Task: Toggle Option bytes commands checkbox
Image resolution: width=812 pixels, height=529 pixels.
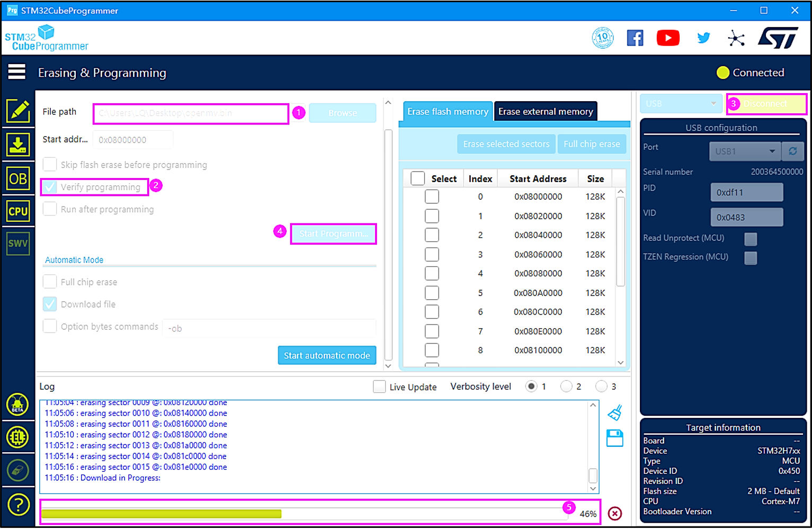Action: (x=50, y=326)
